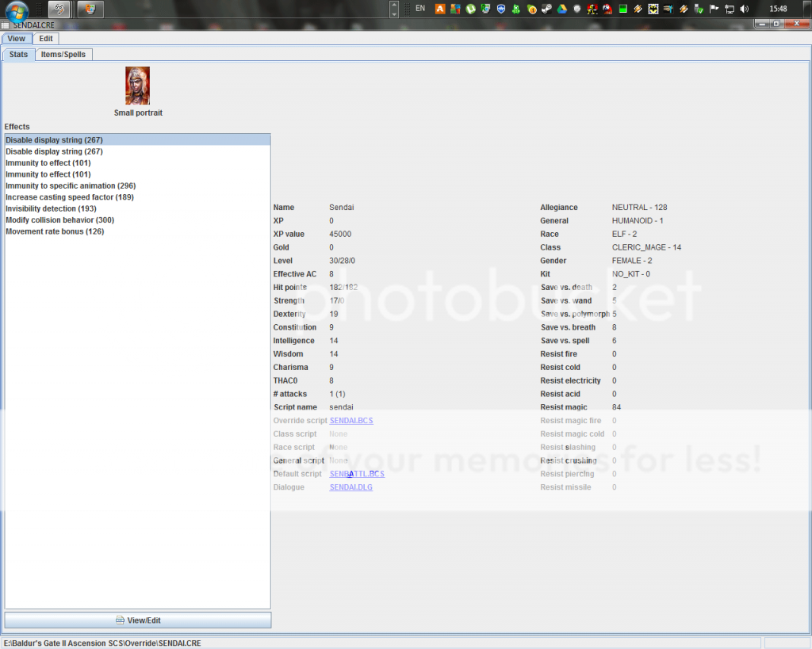Screen dimensions: 812x649
Task: Switch to the Edit tab
Action: (x=46, y=38)
